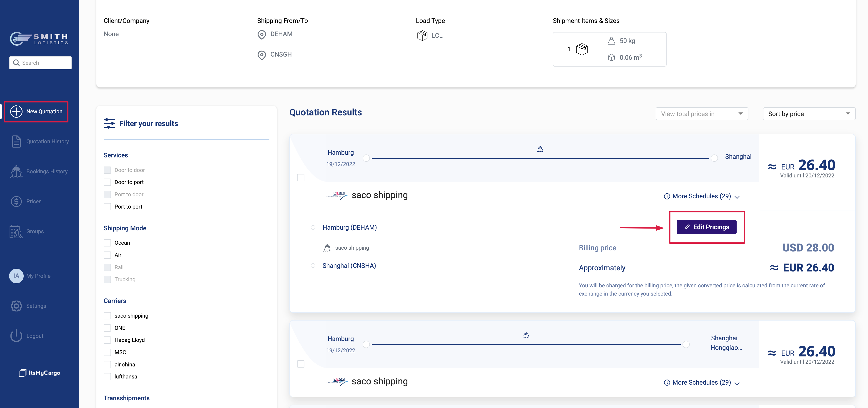Select the first Hamburg–Shanghai result checkbox

[301, 177]
